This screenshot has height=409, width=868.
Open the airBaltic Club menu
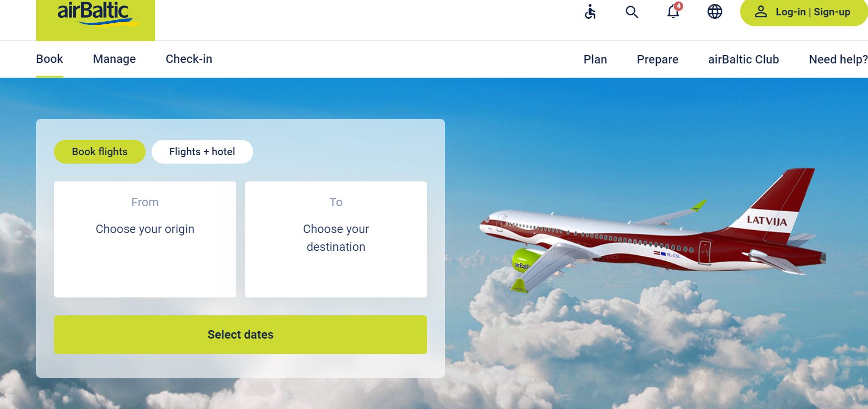pos(743,59)
